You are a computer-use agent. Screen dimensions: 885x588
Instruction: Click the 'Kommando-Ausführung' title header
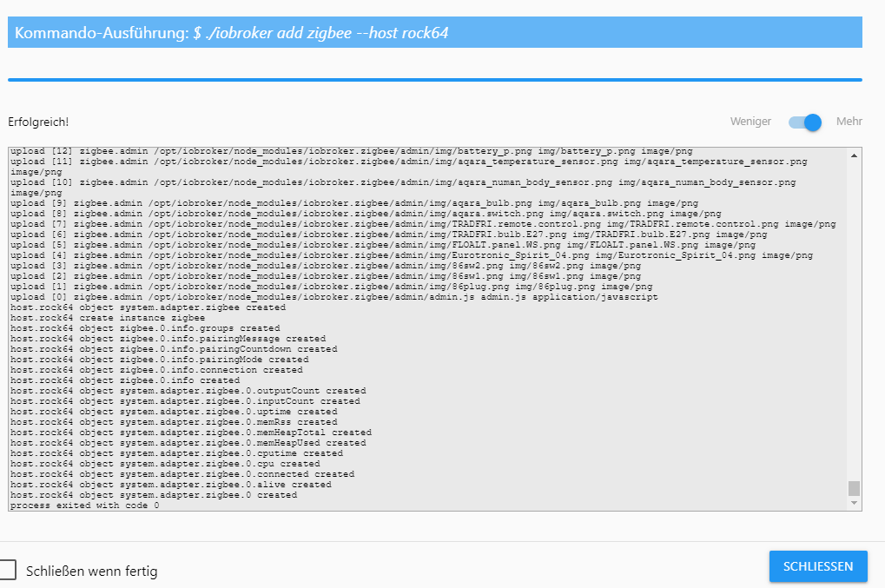point(434,32)
